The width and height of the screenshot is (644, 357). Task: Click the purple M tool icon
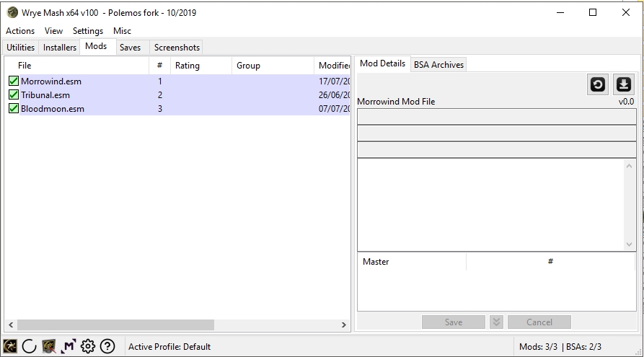(x=68, y=346)
